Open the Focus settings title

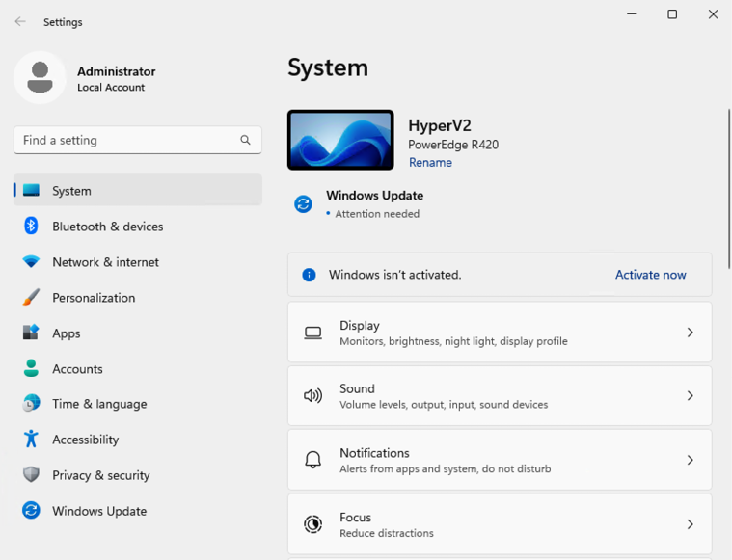[355, 518]
